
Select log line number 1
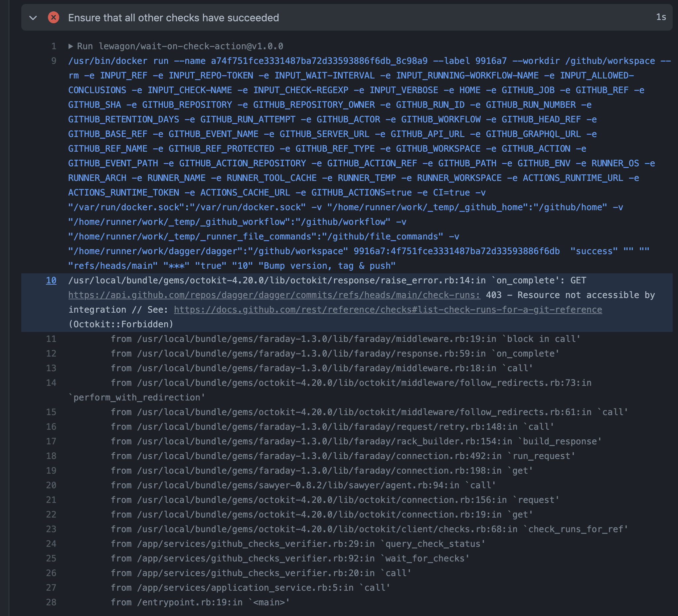[54, 47]
